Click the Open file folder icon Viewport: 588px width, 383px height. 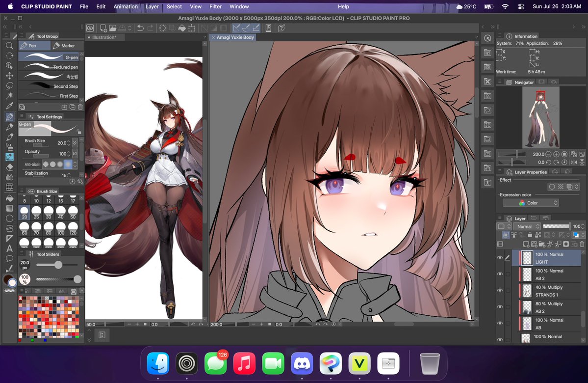tap(112, 28)
